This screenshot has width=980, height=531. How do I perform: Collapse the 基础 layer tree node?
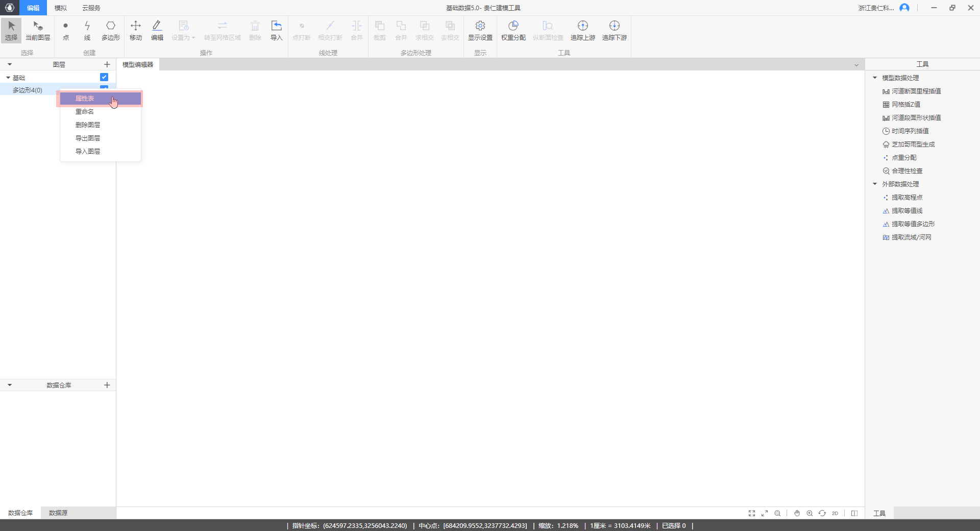pos(8,78)
